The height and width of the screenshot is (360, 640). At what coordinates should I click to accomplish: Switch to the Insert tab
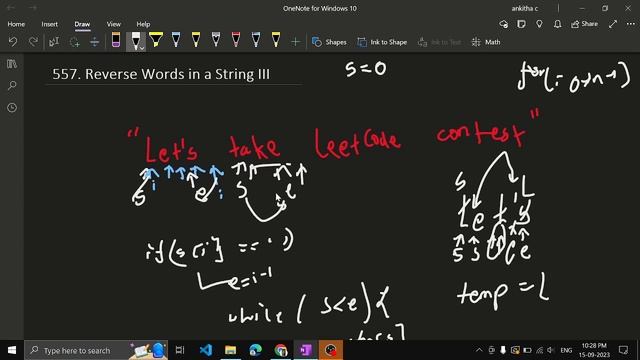click(x=49, y=24)
